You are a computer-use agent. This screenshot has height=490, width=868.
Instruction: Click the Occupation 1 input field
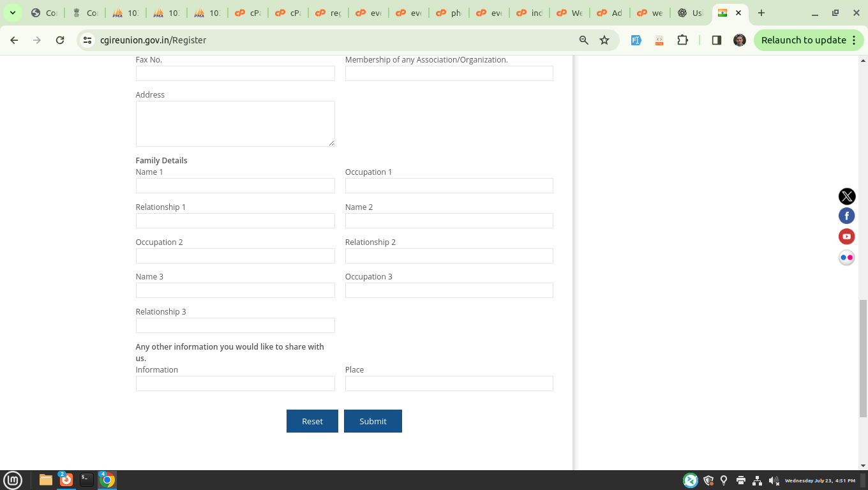(449, 186)
